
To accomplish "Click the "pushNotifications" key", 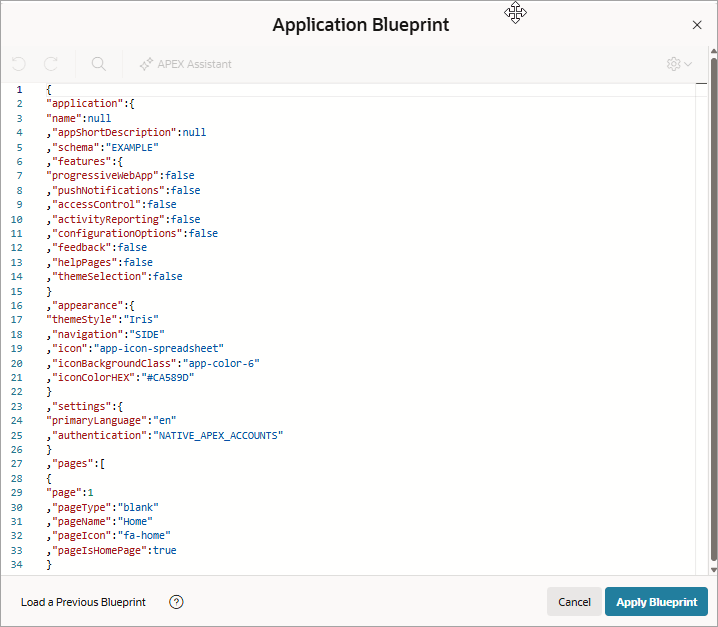I will click(x=109, y=190).
